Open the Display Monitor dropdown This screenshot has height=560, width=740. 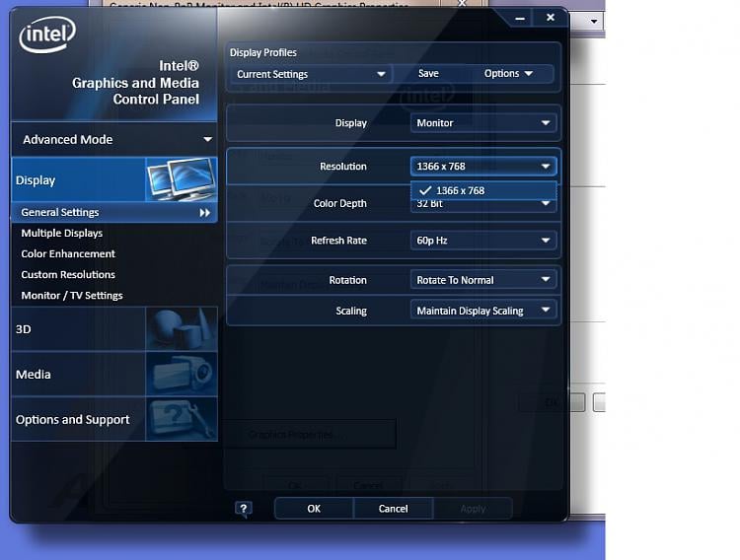483,123
